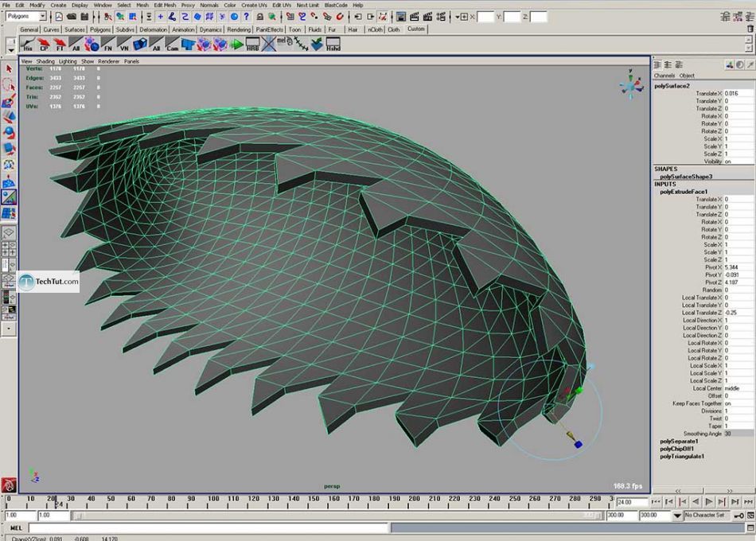This screenshot has height=541, width=756.
Task: Open the Channels menu in the channel box
Action: (x=664, y=76)
